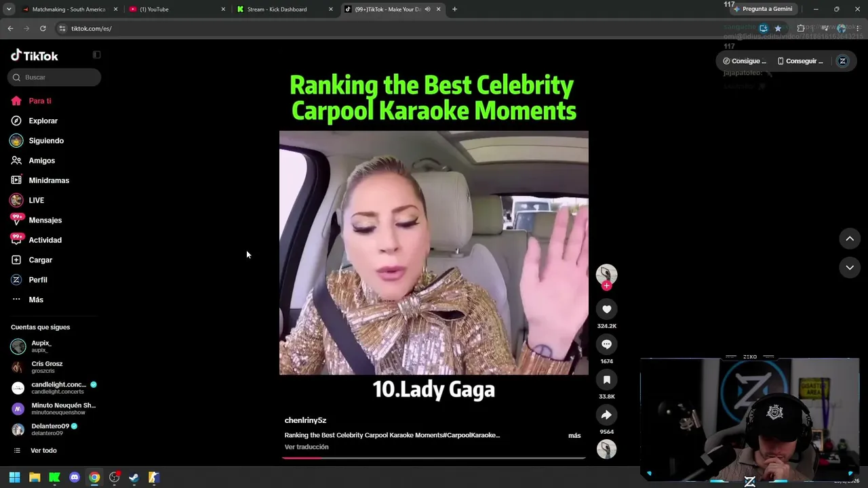Open the profile avatar in TikTok header
The height and width of the screenshot is (488, 868).
[843, 61]
